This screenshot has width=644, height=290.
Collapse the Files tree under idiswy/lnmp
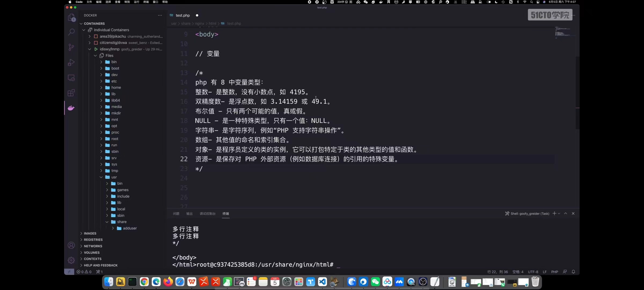[95, 56]
